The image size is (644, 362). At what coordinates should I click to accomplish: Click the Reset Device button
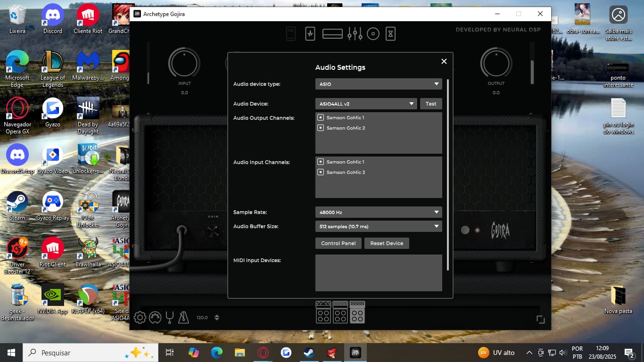387,243
